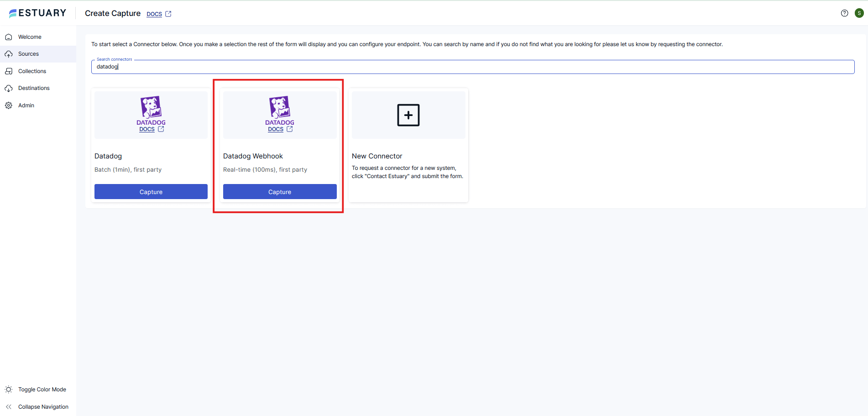
Task: Click the Sources cloud upload icon
Action: [9, 54]
